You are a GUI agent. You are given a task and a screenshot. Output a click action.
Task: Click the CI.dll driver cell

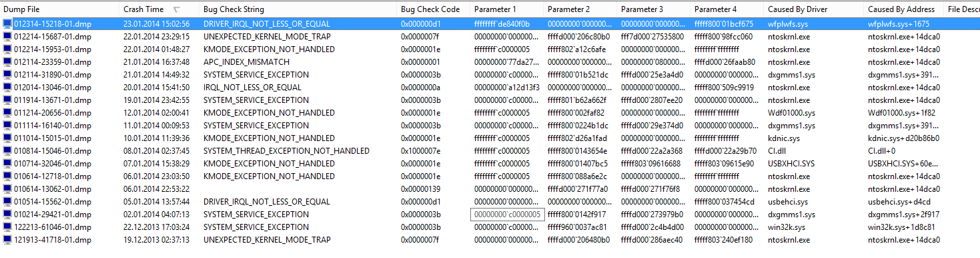778,150
